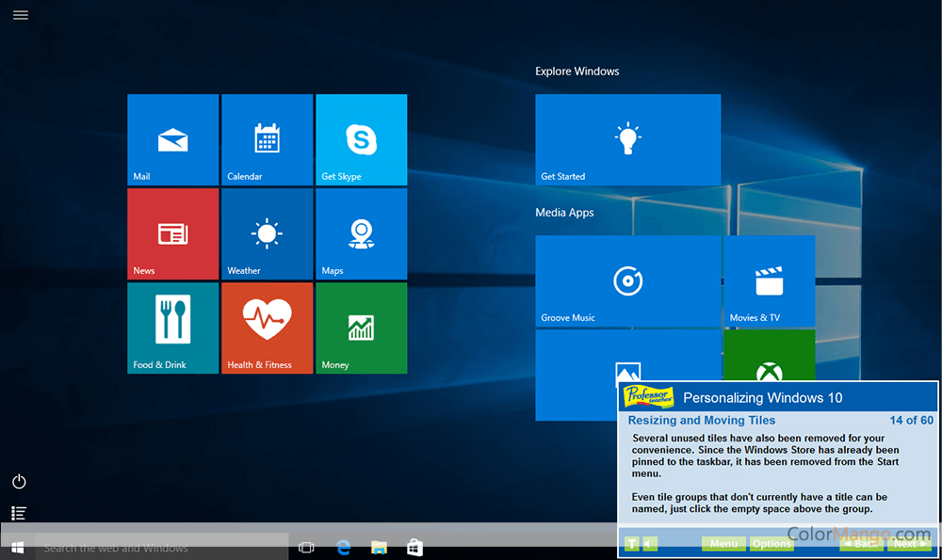Viewport: 942px width, 560px height.
Task: Toggle the tutorial text (T) button
Action: (x=631, y=544)
